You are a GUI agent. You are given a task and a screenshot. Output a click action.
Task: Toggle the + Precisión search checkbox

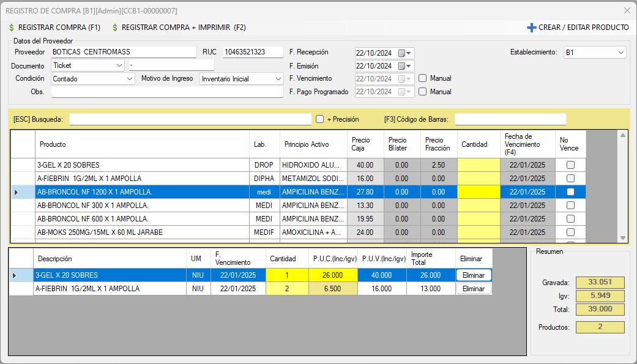[319, 119]
